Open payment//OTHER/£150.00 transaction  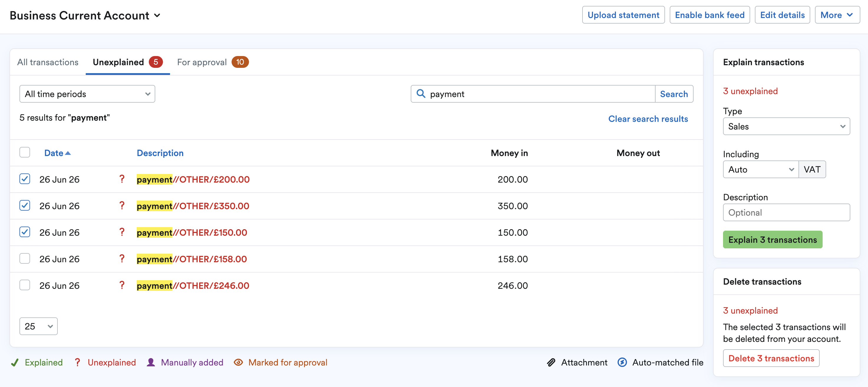[x=192, y=232]
